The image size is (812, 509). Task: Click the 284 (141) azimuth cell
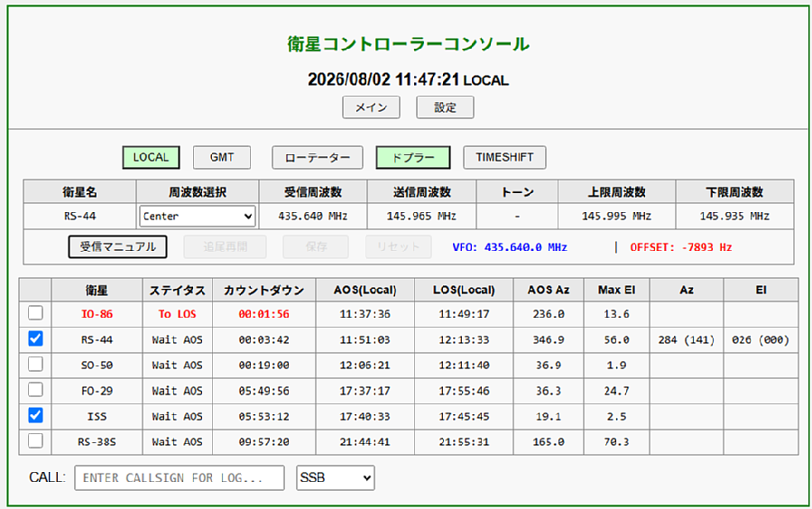(687, 340)
